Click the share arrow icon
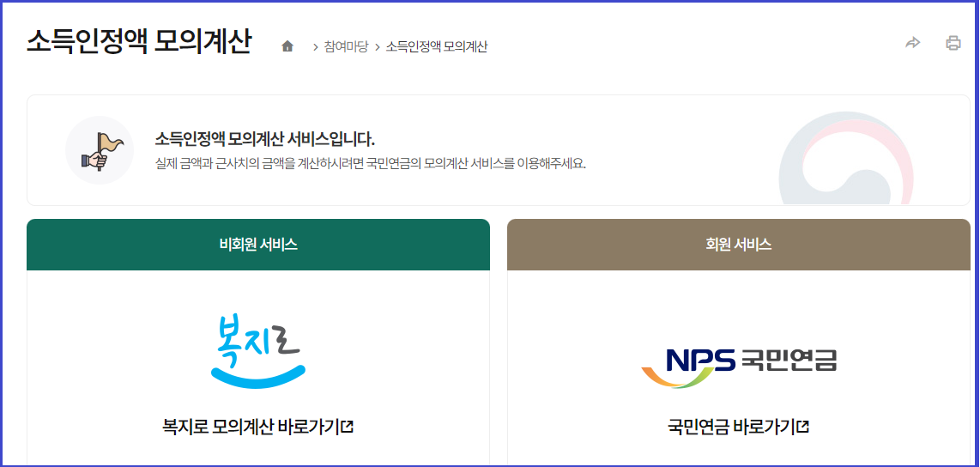The image size is (980, 467). 912,43
